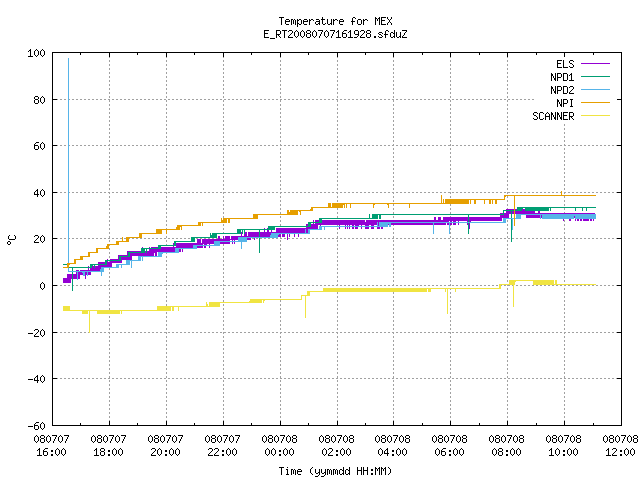Click the tall NPD2 spike near 100°C
The image size is (640, 480).
68,163
